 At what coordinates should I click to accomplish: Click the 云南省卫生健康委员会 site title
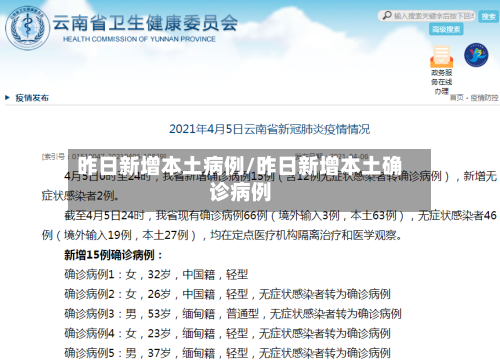145,23
